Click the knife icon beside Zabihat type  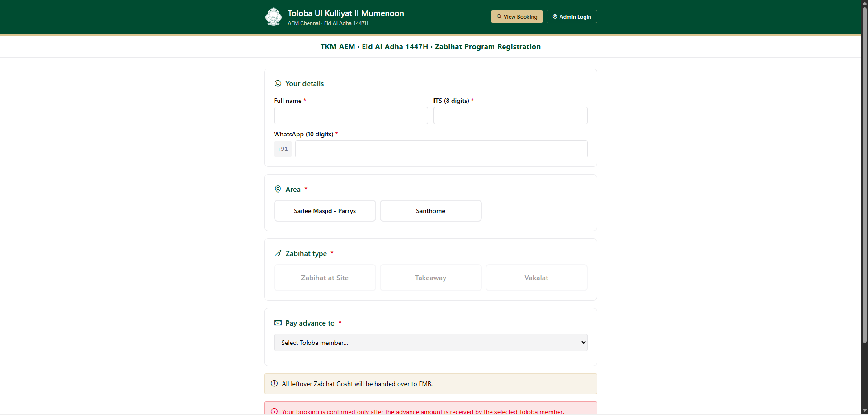pos(278,253)
